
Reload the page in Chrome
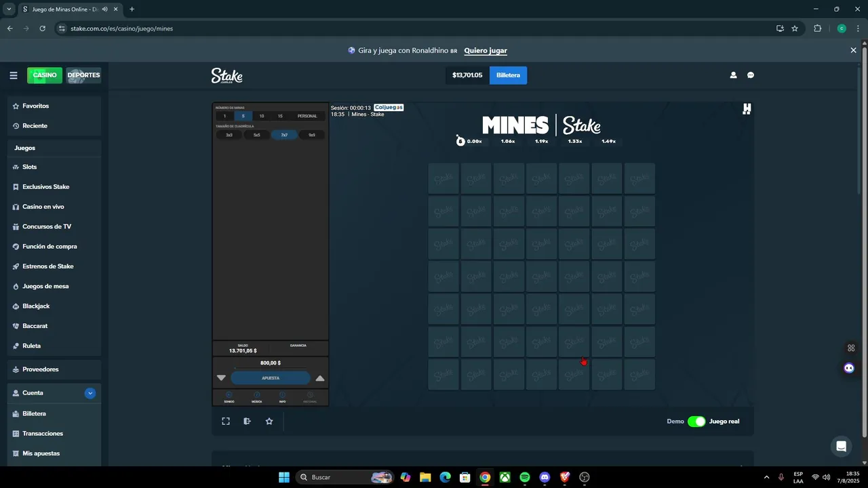tap(42, 28)
